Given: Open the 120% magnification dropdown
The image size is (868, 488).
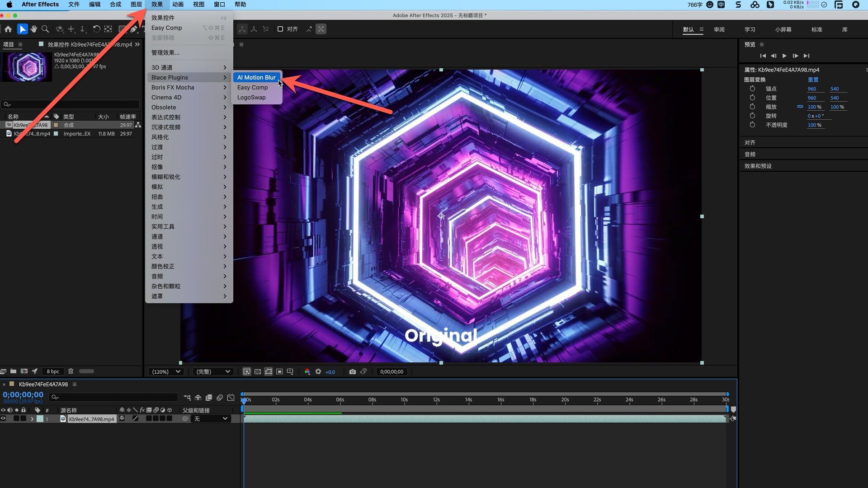Looking at the screenshot, I should 166,371.
